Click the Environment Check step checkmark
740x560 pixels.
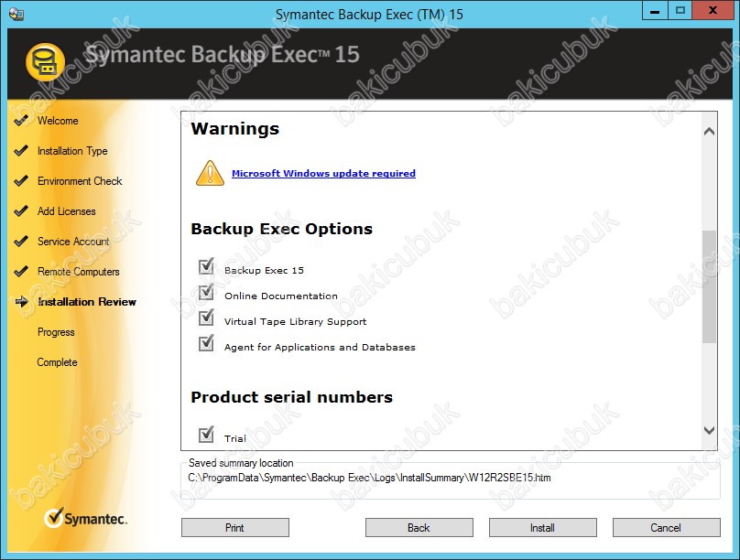point(21,181)
